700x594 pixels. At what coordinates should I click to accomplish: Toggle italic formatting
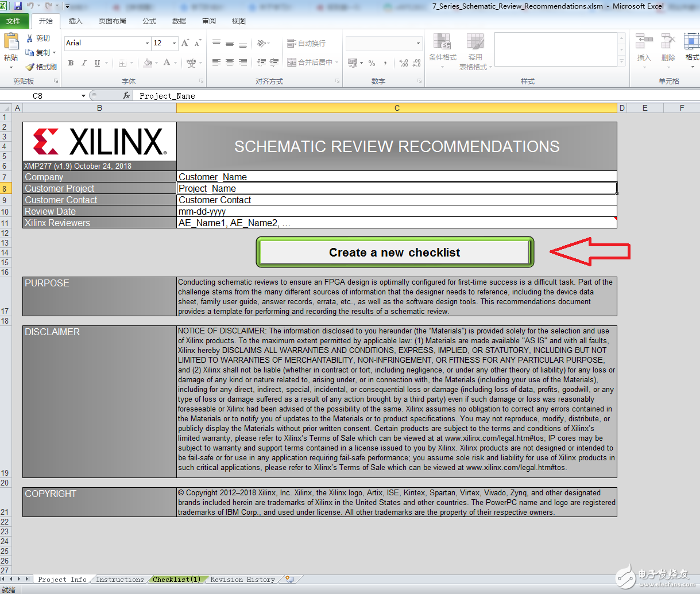(84, 63)
